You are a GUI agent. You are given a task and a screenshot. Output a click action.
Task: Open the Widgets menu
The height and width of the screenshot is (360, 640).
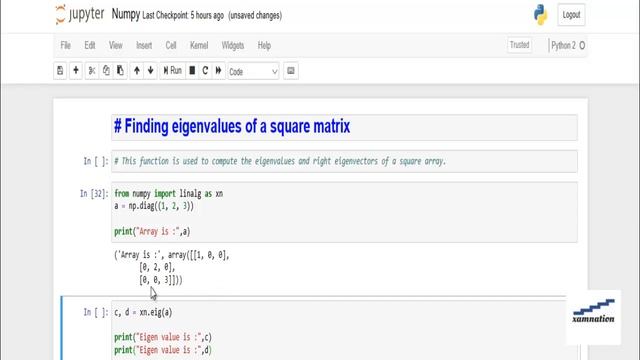click(233, 45)
